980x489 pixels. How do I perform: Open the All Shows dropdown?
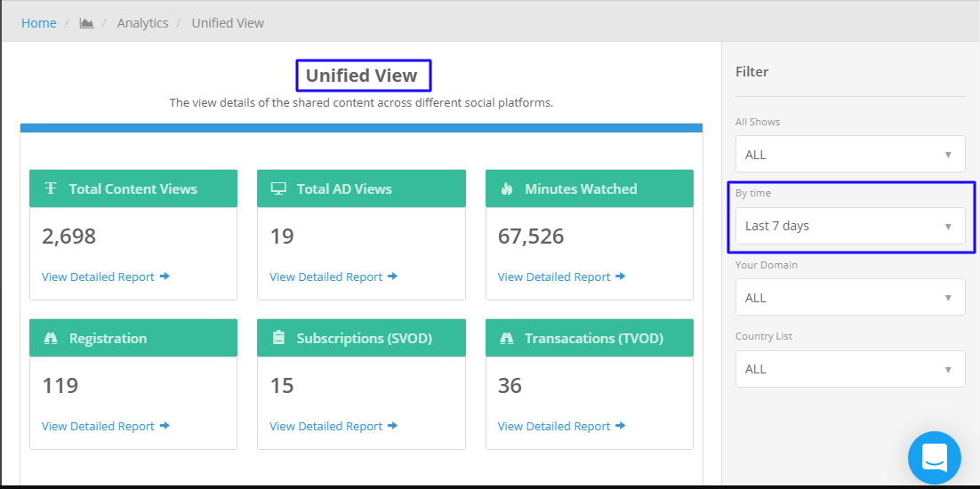pos(850,154)
